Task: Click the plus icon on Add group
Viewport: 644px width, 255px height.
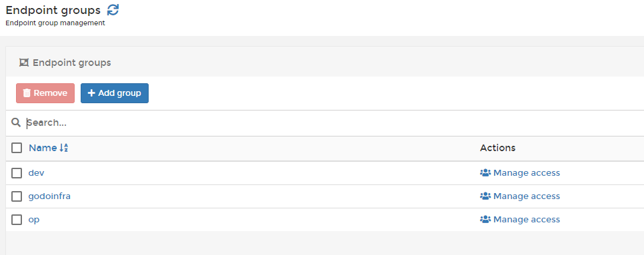Action: [91, 93]
